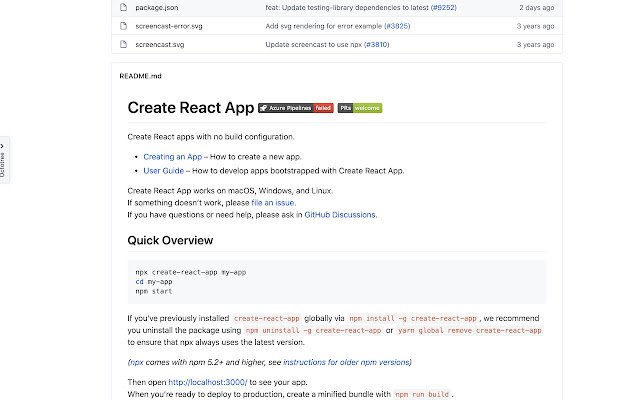Screen dimensions: 640x400
Task: Click the Azure Pipelines failed badge
Action: [x=296, y=108]
